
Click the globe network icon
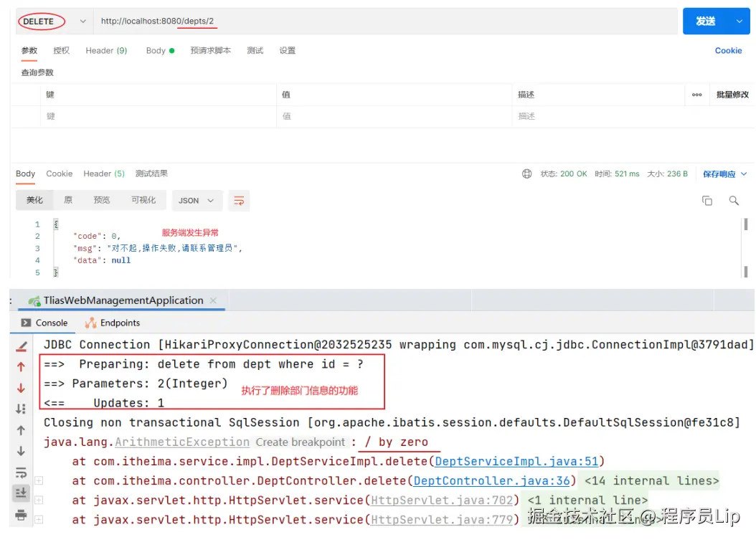click(x=527, y=174)
